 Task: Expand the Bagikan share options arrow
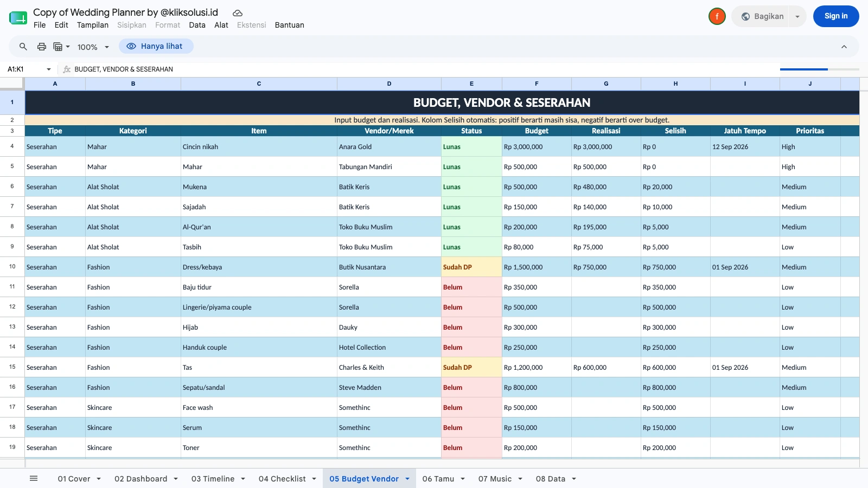(x=797, y=16)
